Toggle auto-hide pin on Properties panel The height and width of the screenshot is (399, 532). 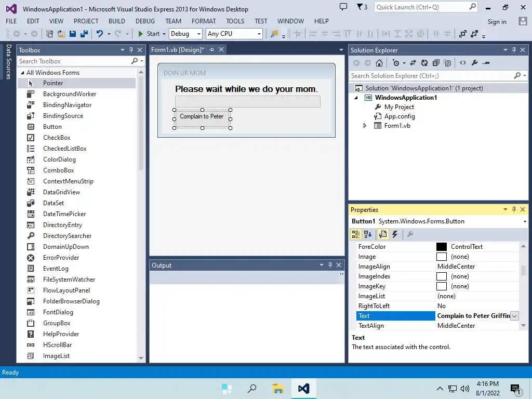(x=514, y=209)
